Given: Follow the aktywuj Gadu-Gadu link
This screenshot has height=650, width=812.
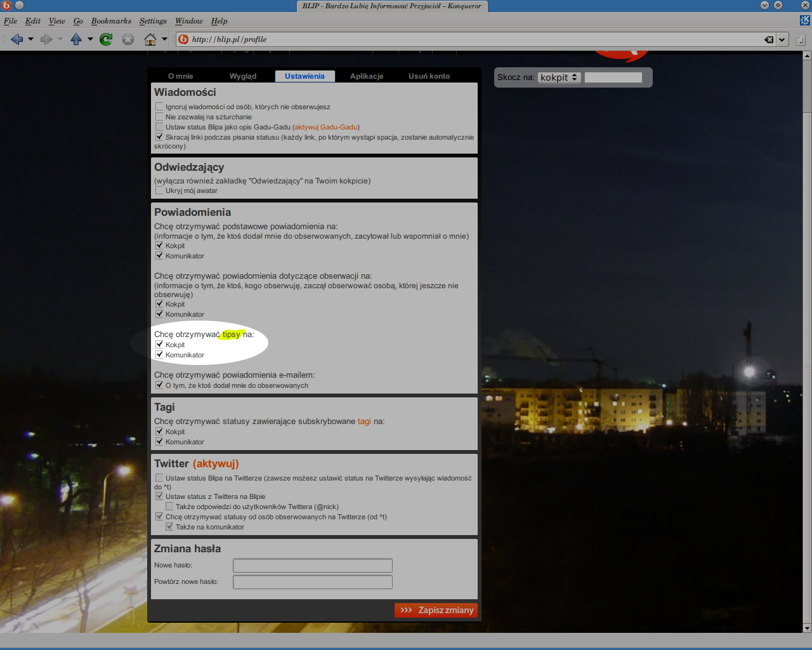Looking at the screenshot, I should pyautogui.click(x=326, y=127).
